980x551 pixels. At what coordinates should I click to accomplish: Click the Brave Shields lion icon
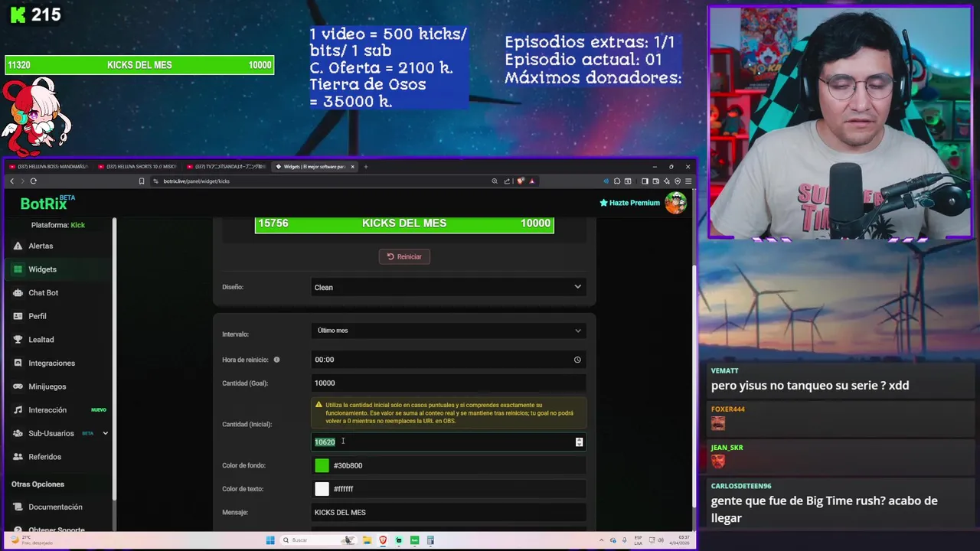pyautogui.click(x=521, y=181)
